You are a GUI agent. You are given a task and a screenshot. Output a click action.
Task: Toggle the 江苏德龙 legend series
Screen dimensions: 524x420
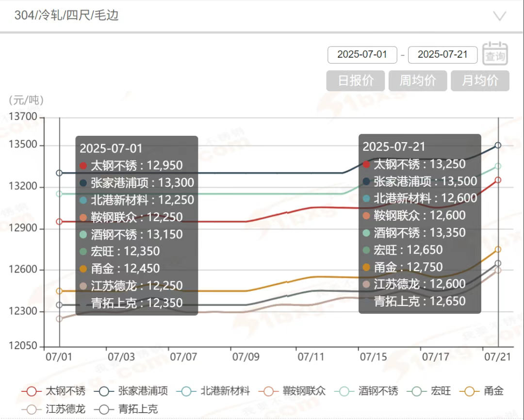(53, 409)
